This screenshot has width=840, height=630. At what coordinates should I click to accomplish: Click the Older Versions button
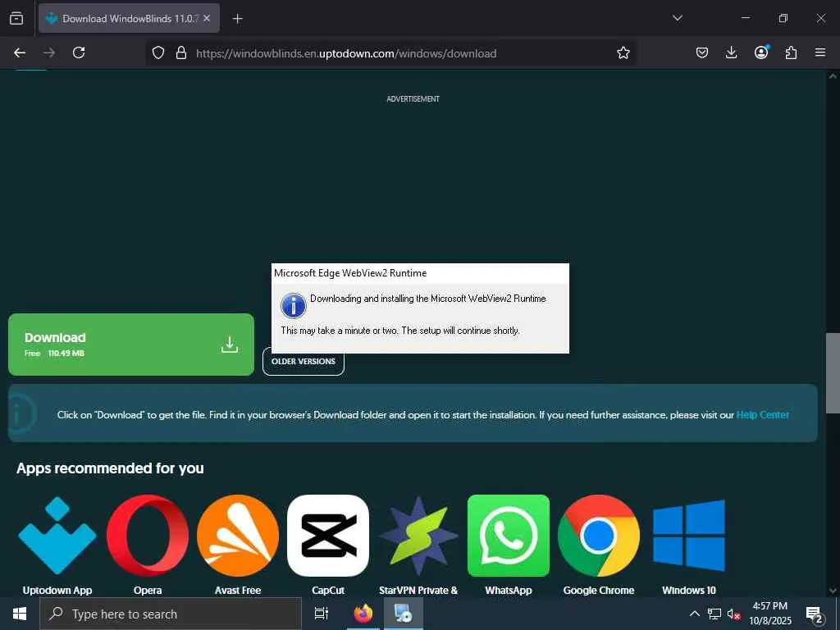click(304, 362)
